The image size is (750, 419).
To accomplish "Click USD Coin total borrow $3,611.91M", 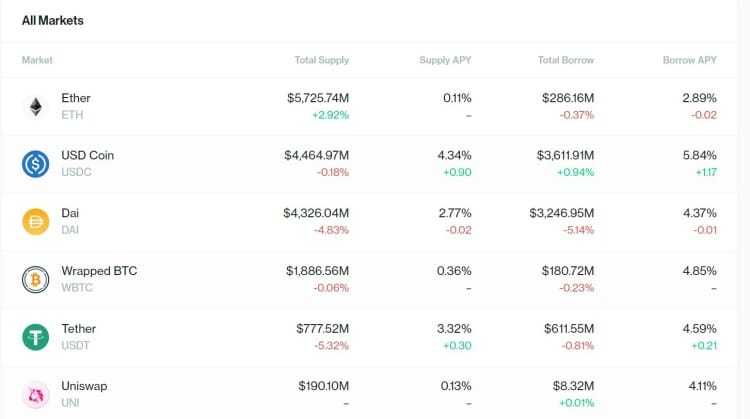I will pos(561,156).
